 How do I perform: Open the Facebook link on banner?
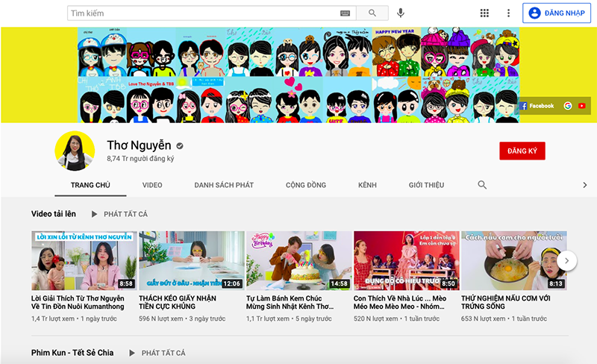[x=537, y=106]
